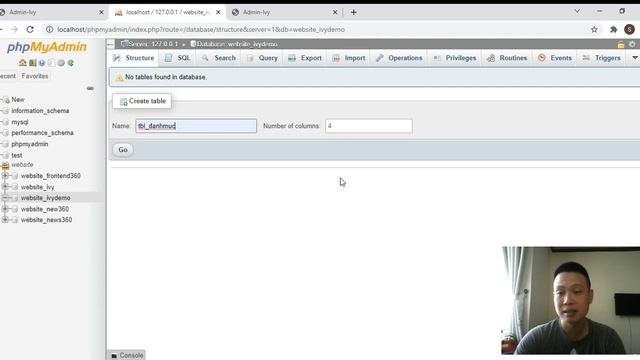
Task: Collapse the navigation panel toggle
Action: 111,44
